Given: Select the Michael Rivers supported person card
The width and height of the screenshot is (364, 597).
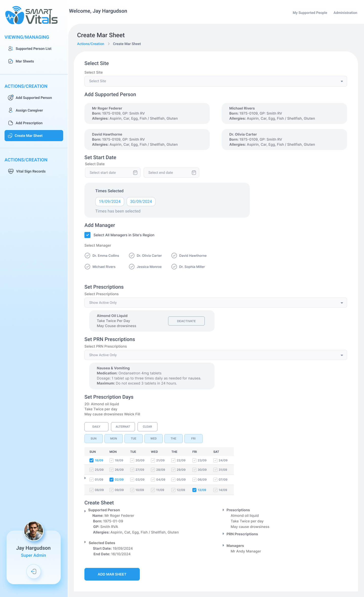Looking at the screenshot, I should point(284,113).
